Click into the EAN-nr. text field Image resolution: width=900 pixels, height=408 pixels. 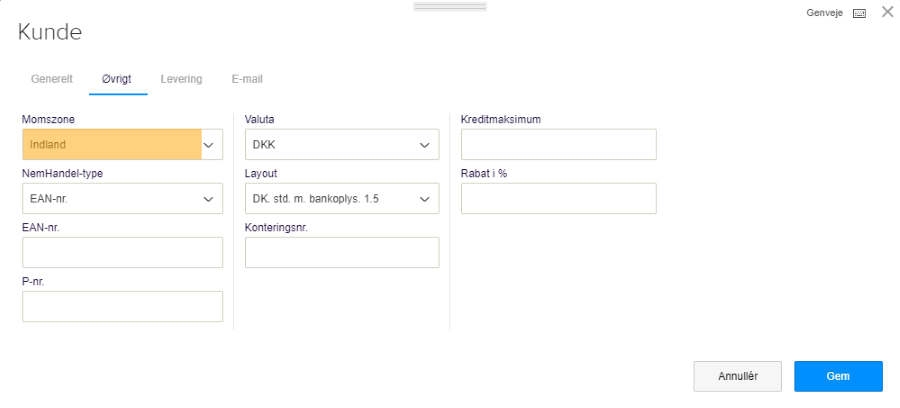pos(122,253)
